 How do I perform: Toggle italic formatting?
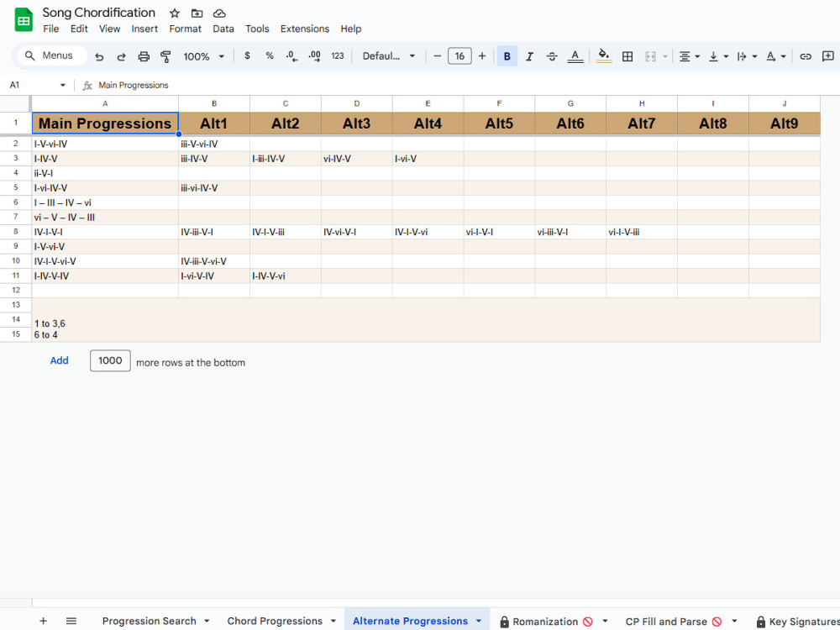coord(529,56)
